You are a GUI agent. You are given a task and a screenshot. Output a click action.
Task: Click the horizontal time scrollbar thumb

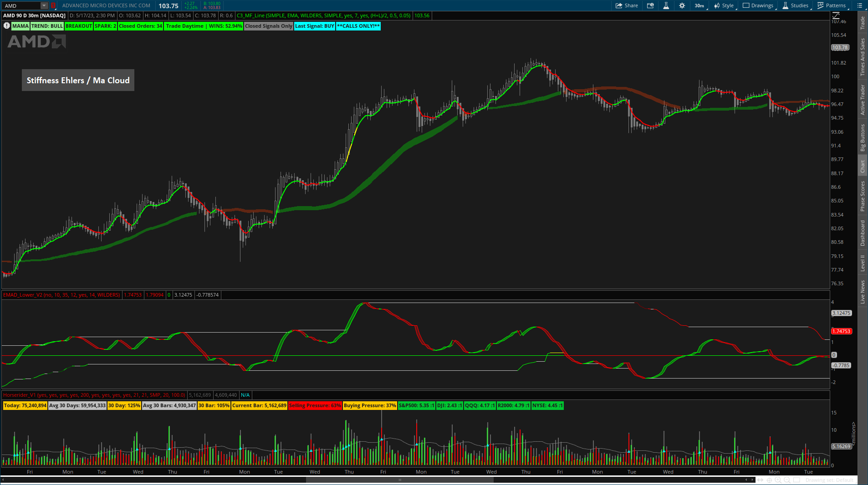400,480
